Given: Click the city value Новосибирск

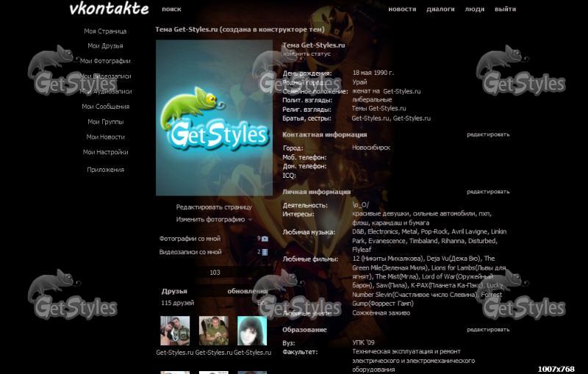Looking at the screenshot, I should point(371,148).
